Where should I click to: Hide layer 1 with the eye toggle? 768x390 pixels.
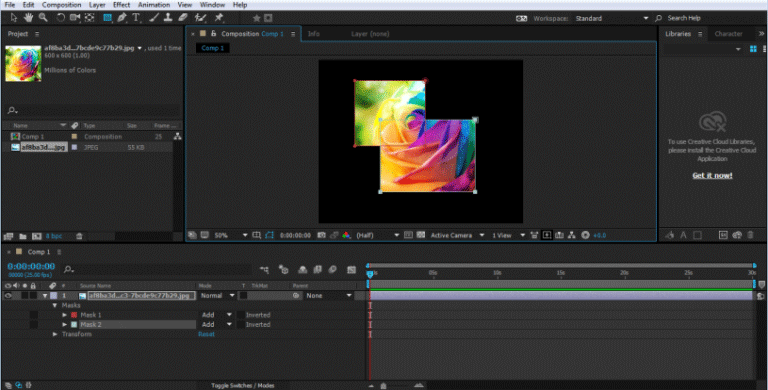[8, 295]
